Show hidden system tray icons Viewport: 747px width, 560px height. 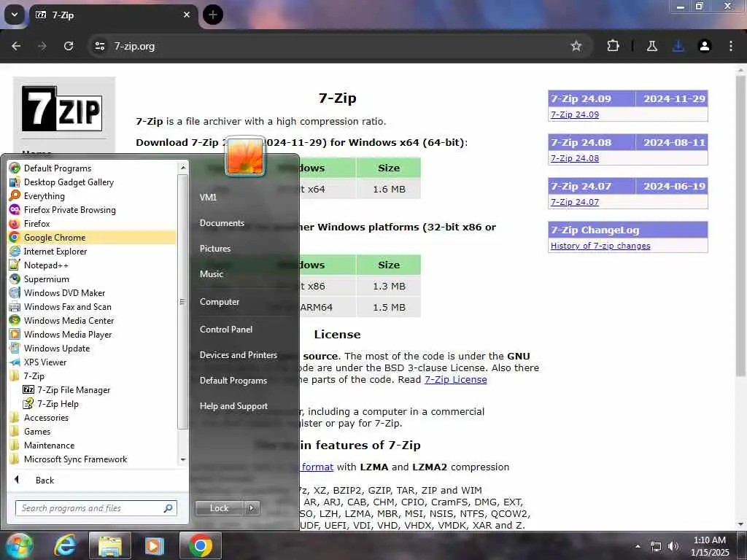(638, 546)
